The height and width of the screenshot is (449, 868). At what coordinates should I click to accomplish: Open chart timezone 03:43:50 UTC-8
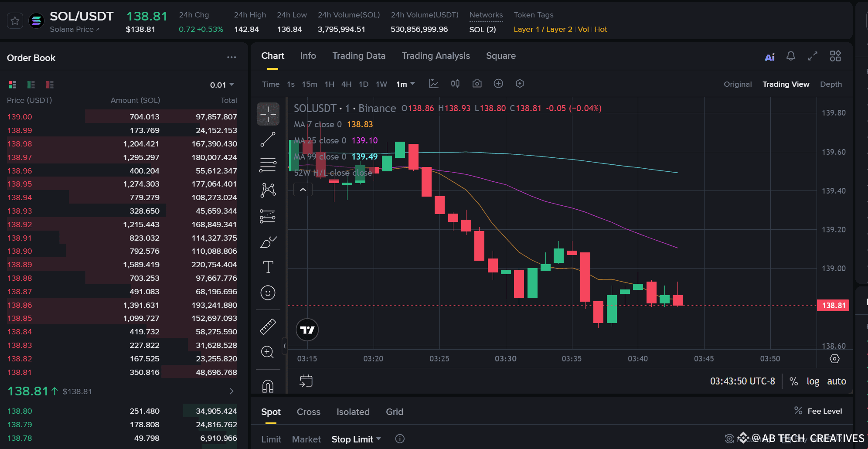coord(742,381)
